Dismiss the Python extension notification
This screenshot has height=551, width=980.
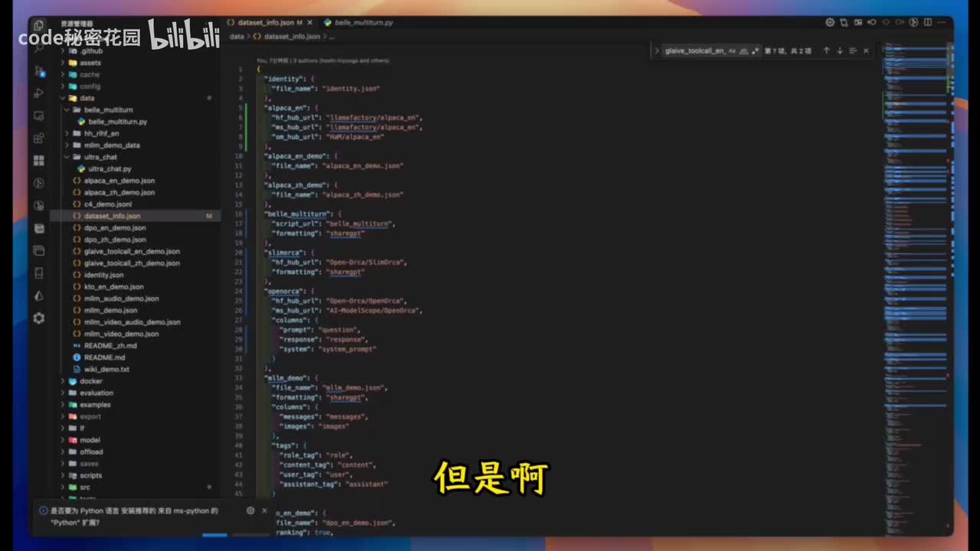click(264, 510)
